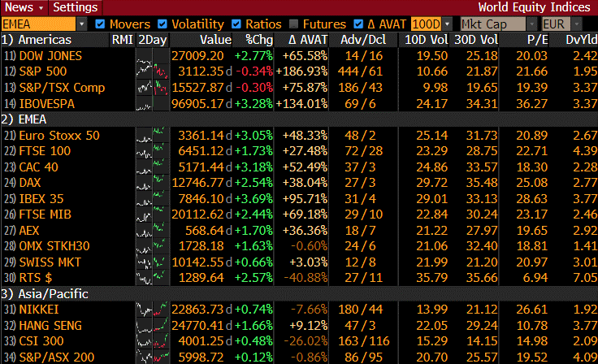The height and width of the screenshot is (364, 598).
Task: Click the RMI column header
Action: [123, 40]
